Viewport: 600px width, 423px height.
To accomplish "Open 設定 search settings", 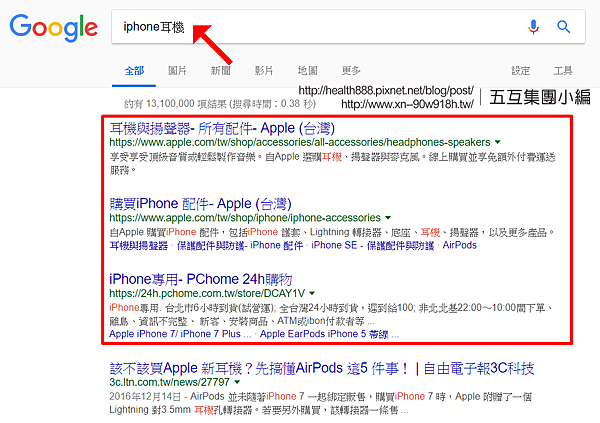I will tap(520, 71).
